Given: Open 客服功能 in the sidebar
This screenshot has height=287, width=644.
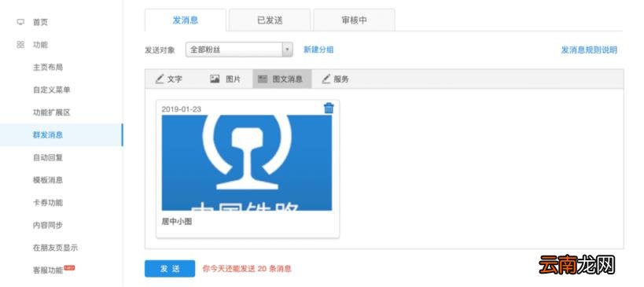Looking at the screenshot, I should [x=48, y=270].
